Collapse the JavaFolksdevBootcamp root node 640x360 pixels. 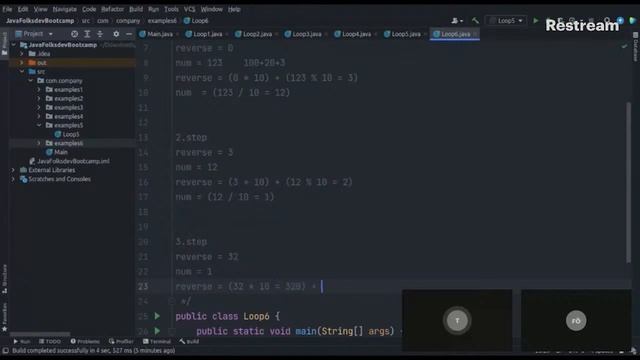[13, 45]
